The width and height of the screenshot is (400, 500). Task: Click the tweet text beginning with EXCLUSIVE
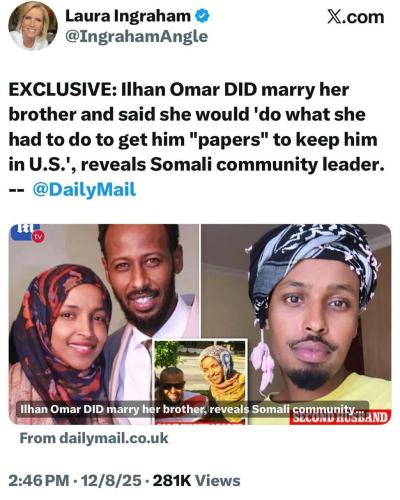[x=197, y=140]
